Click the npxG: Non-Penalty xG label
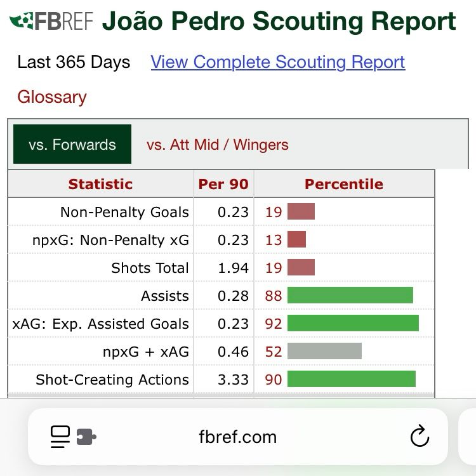476x476 pixels. pos(110,240)
